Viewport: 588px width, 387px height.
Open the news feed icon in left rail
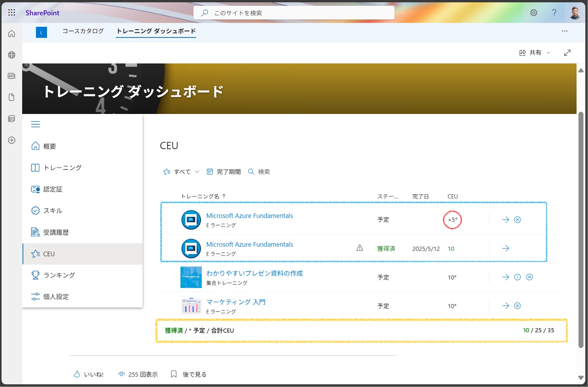(x=11, y=76)
